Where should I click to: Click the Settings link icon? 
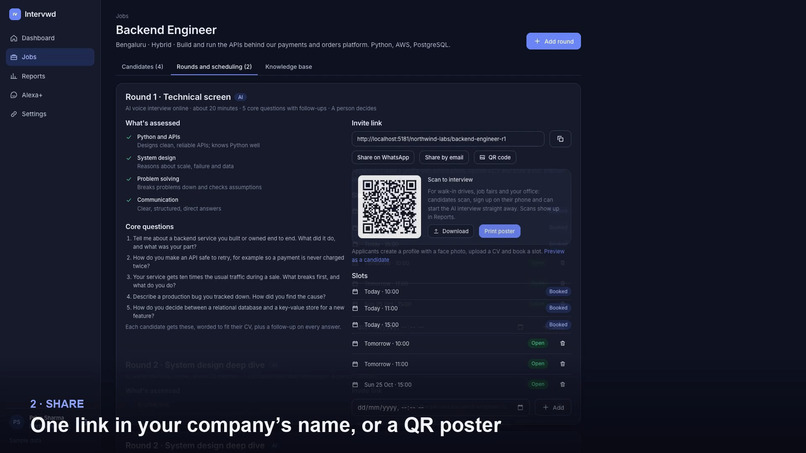[x=14, y=114]
